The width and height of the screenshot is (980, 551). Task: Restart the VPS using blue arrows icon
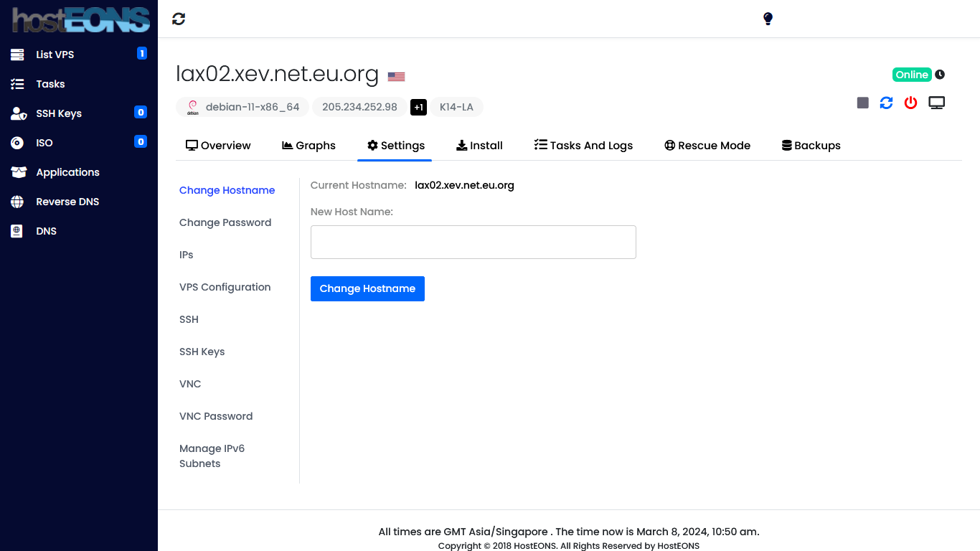pyautogui.click(x=887, y=103)
